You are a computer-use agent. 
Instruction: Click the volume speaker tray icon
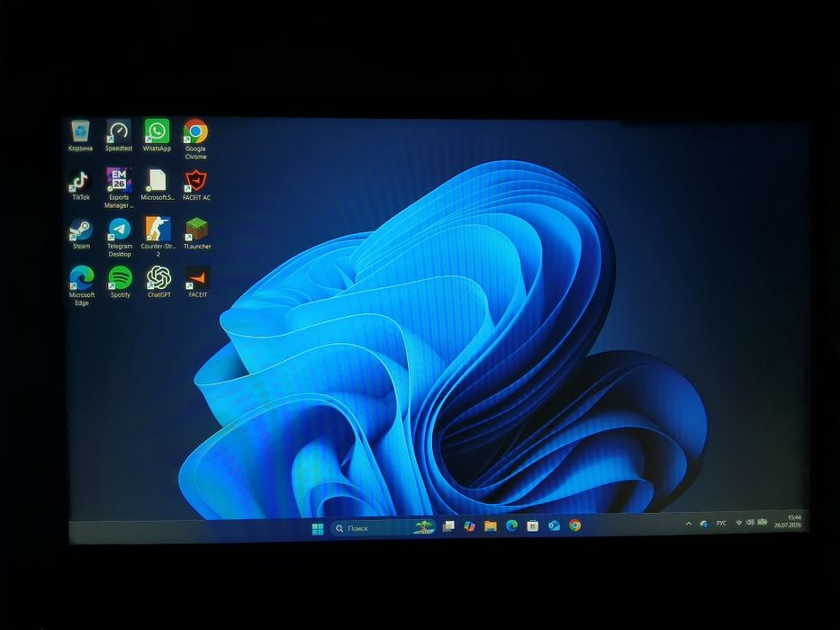point(750,522)
